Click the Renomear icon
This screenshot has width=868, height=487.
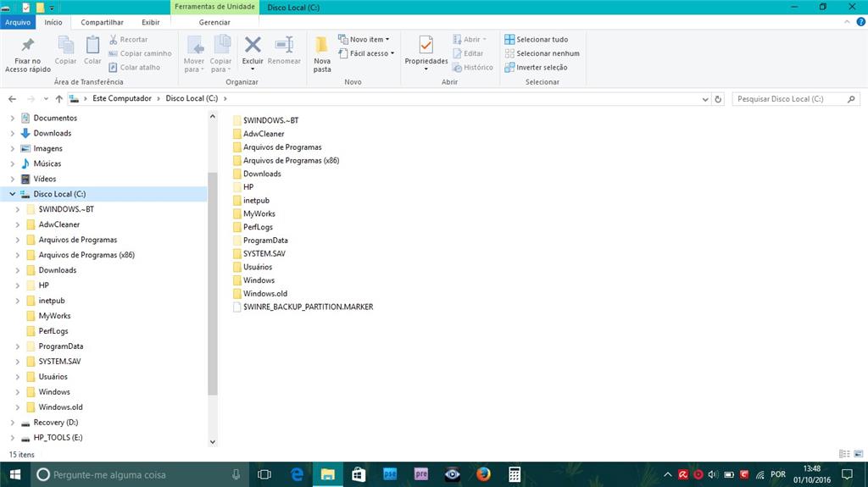click(x=284, y=45)
